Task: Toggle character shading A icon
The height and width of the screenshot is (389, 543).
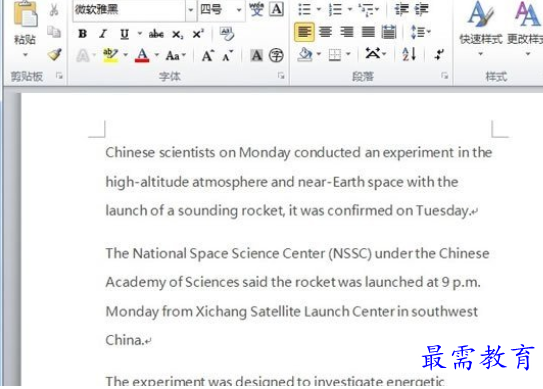Action: click(x=257, y=55)
